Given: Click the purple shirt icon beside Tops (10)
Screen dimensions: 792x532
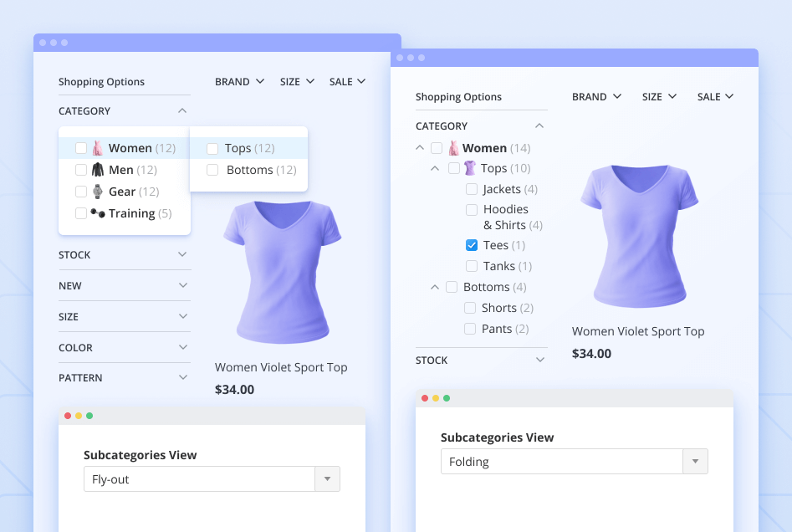Looking at the screenshot, I should point(470,168).
